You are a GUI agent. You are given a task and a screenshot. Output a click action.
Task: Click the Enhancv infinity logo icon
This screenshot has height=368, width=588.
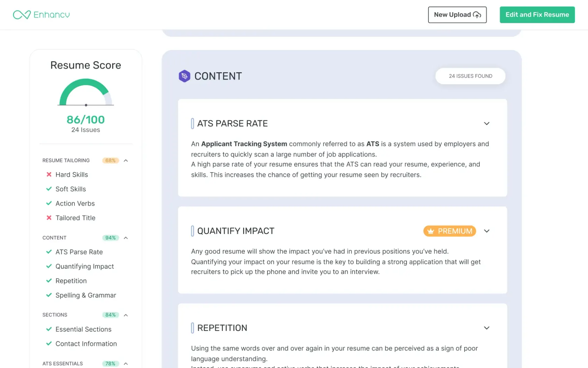click(x=22, y=15)
